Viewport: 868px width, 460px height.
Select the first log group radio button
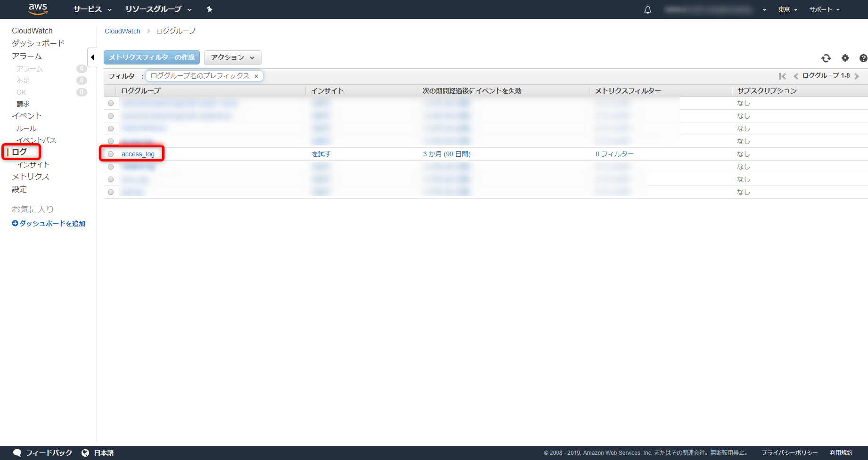point(111,103)
